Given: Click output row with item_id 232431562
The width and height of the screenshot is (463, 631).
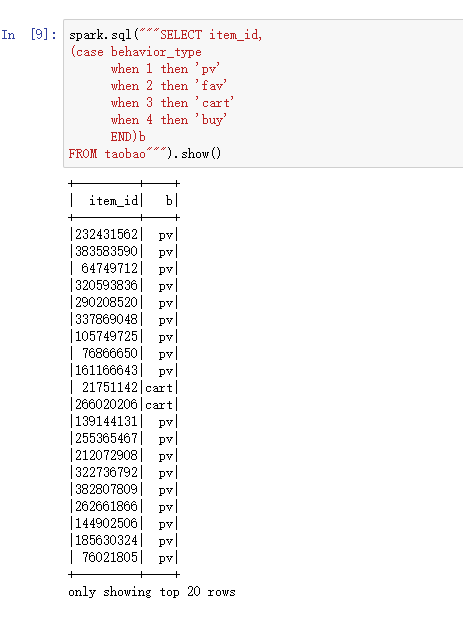Looking at the screenshot, I should 124,234.
